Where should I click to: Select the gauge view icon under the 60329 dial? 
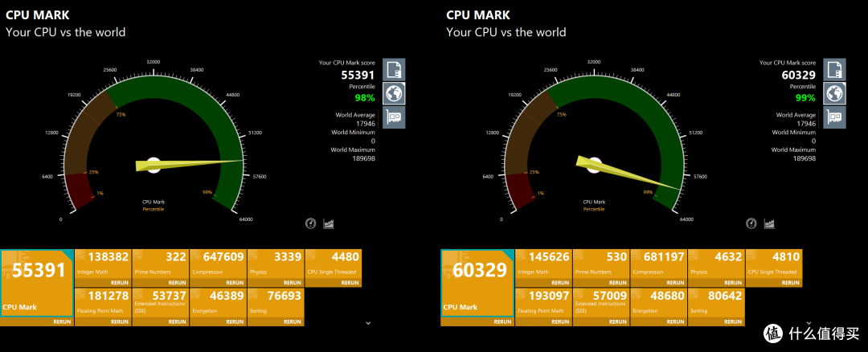click(x=751, y=223)
